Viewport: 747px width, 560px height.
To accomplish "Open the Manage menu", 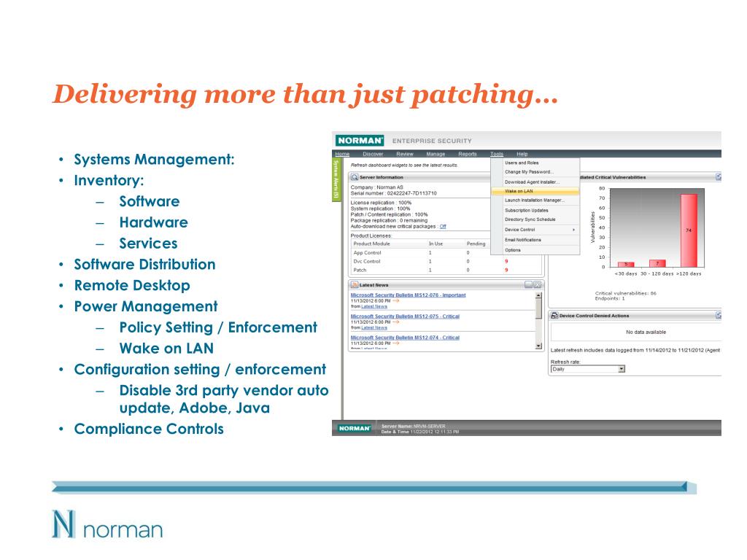I will [436, 154].
